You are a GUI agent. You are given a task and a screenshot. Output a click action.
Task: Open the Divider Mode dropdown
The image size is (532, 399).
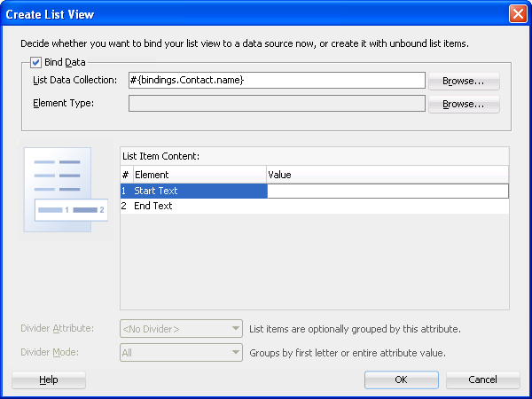[x=181, y=353]
